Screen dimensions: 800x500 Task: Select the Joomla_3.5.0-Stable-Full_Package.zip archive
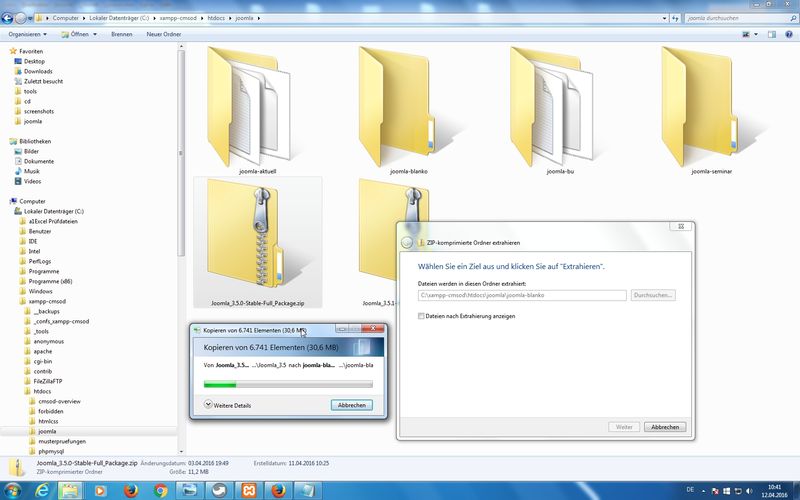pos(257,243)
